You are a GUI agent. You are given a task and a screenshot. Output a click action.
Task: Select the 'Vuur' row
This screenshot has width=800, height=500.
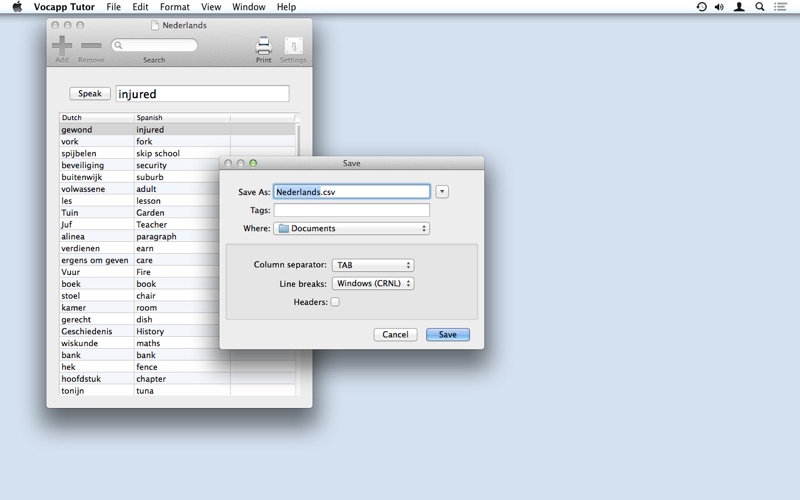140,272
